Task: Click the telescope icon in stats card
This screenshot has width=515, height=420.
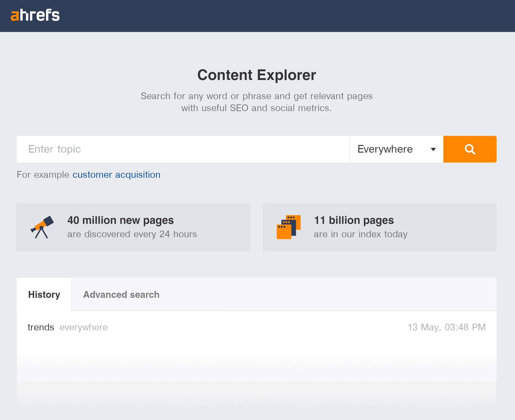Action: point(42,227)
